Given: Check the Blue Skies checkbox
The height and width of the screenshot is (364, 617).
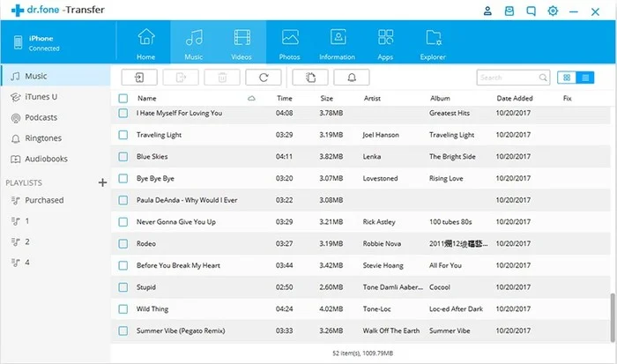Looking at the screenshot, I should tap(123, 157).
